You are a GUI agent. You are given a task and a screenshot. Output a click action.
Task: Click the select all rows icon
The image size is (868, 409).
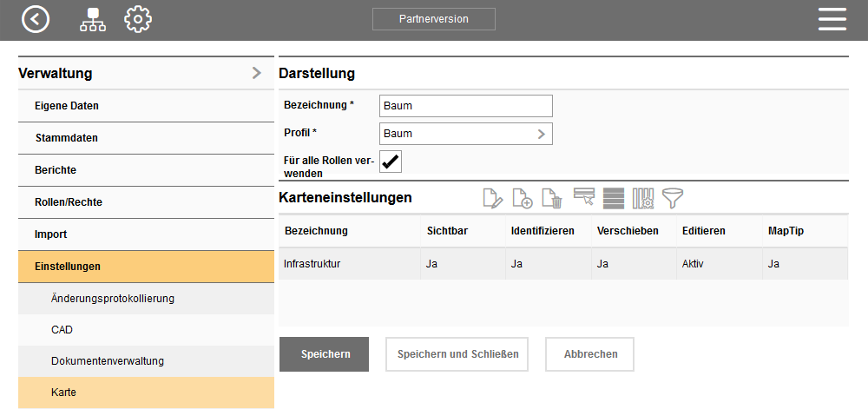(614, 198)
